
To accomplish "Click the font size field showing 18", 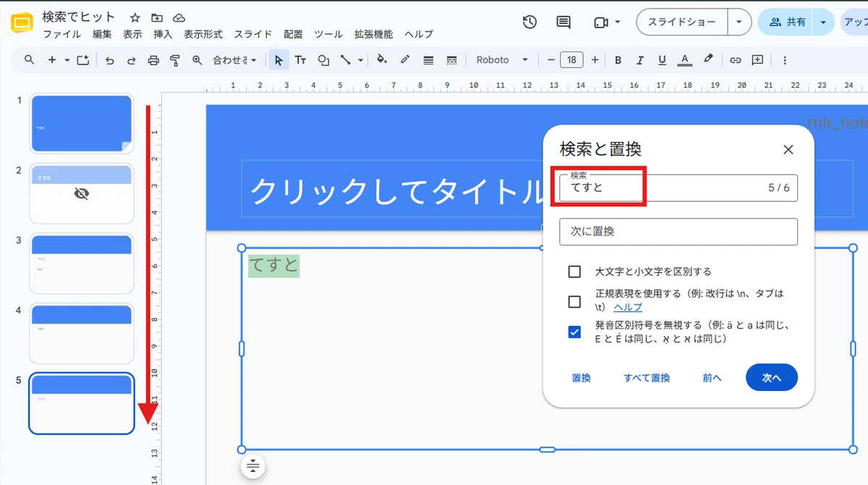I will (571, 60).
